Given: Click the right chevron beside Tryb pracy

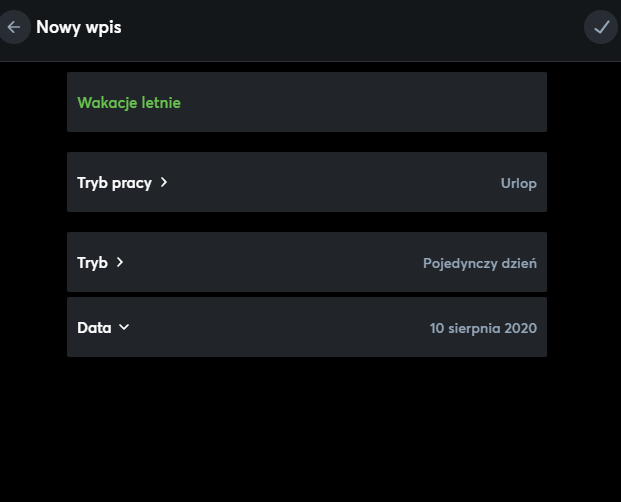Looking at the screenshot, I should tap(164, 182).
